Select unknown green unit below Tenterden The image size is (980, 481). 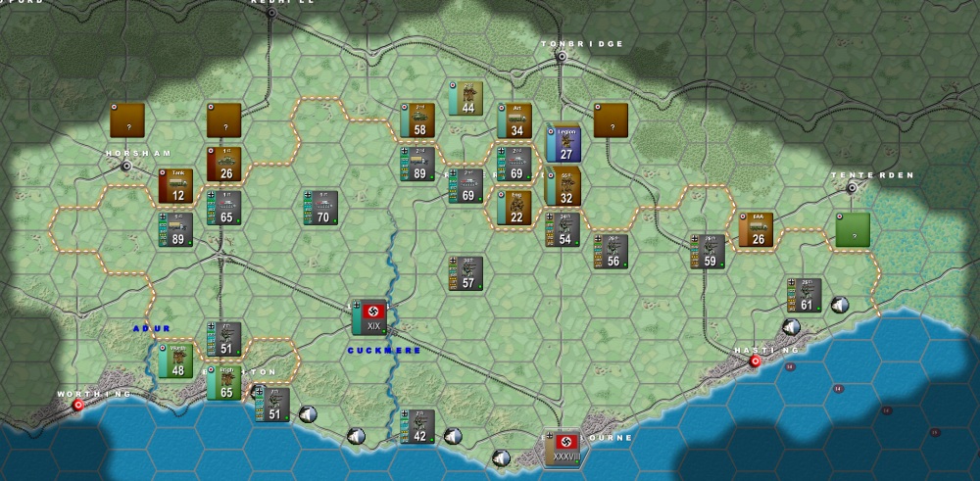[x=853, y=229]
